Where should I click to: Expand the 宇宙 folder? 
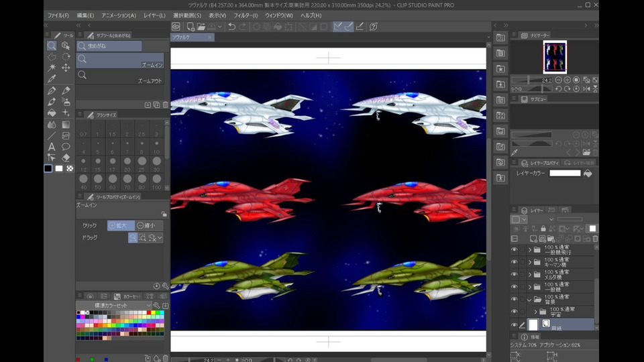[x=535, y=312]
